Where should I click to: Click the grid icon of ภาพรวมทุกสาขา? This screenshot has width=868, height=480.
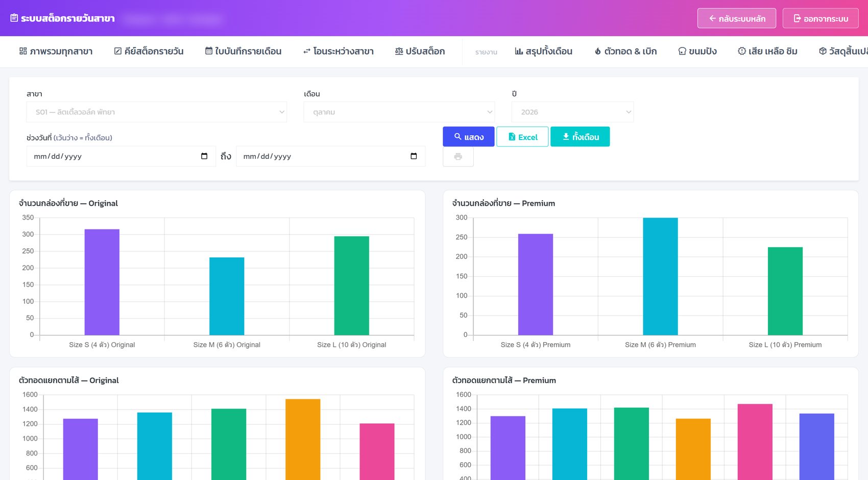tap(23, 51)
